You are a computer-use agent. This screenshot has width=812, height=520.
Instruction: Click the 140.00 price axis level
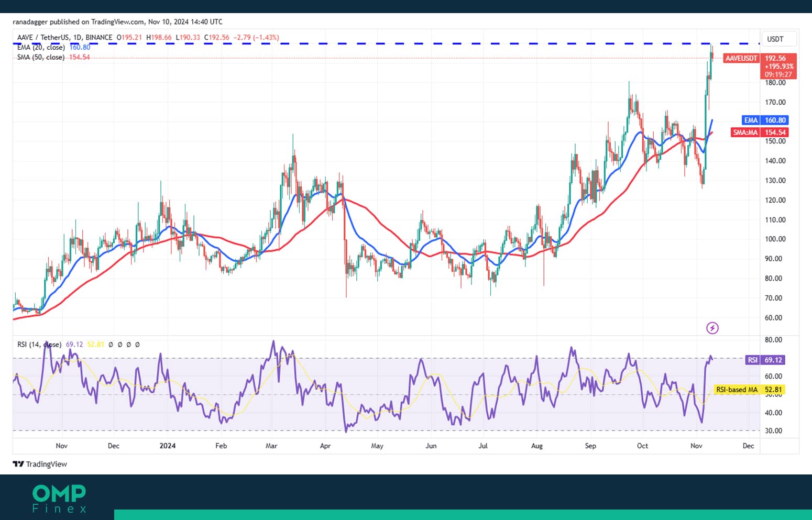click(775, 161)
